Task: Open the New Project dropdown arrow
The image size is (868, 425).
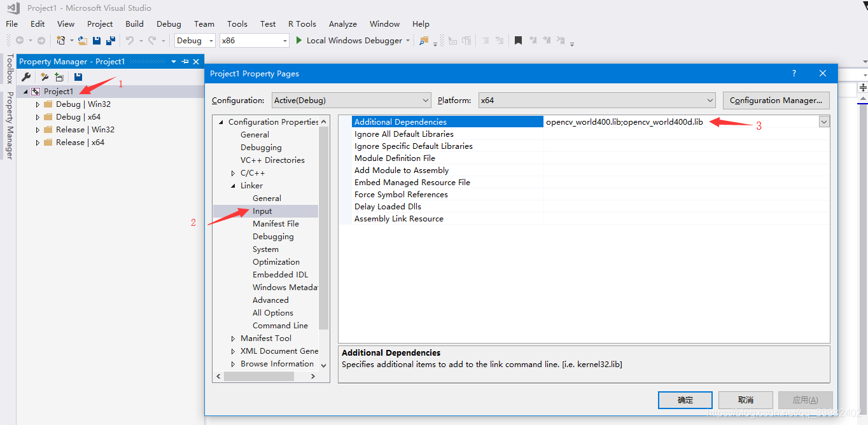Action: [71, 41]
